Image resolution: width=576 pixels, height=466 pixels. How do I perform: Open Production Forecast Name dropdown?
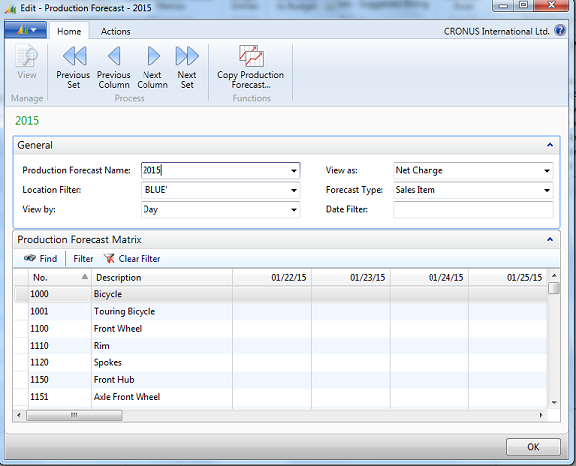[294, 171]
